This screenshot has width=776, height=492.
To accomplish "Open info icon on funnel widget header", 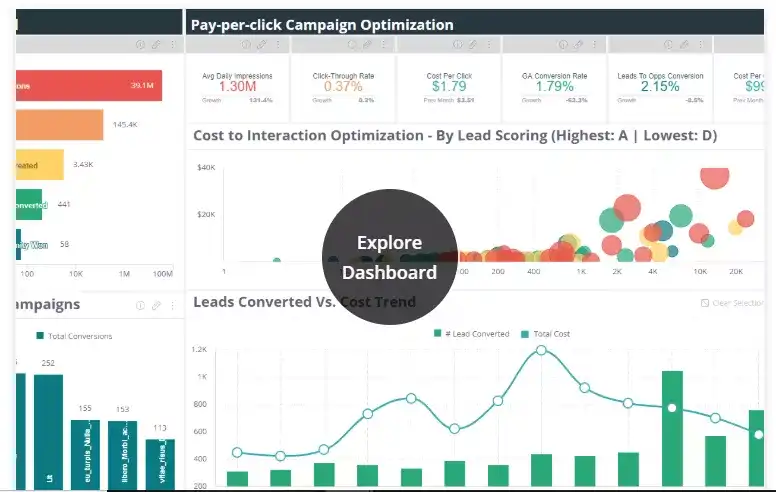I will [141, 45].
